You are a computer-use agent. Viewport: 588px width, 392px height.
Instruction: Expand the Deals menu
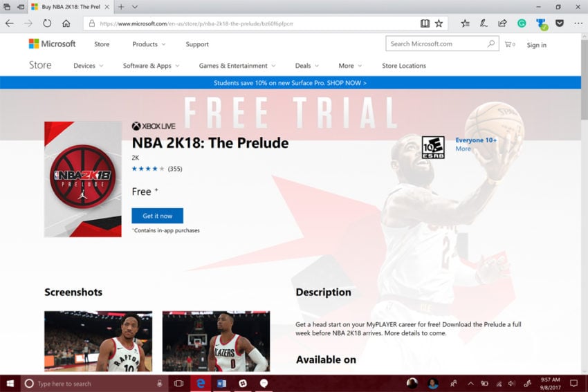point(306,66)
